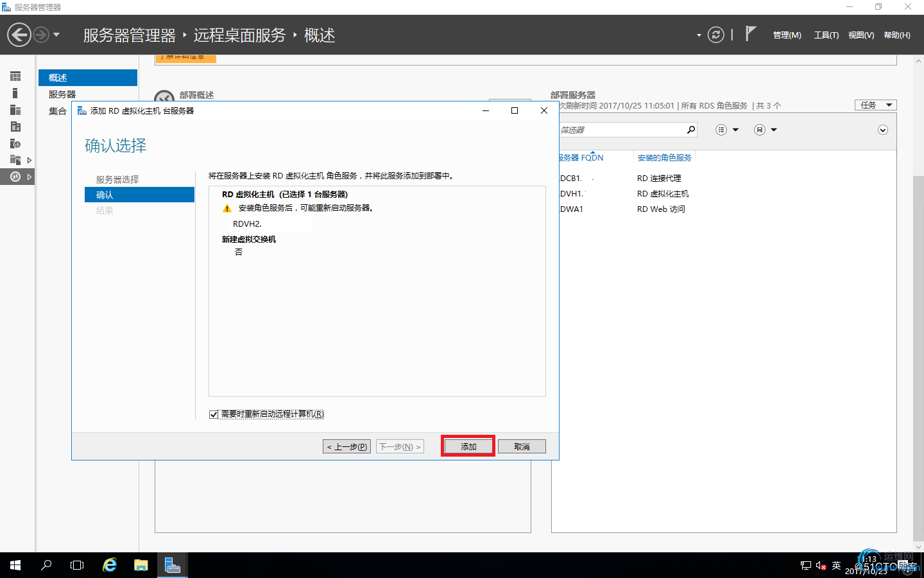The height and width of the screenshot is (578, 924).
Task: Open the 帮助(H) menu
Action: tap(897, 35)
